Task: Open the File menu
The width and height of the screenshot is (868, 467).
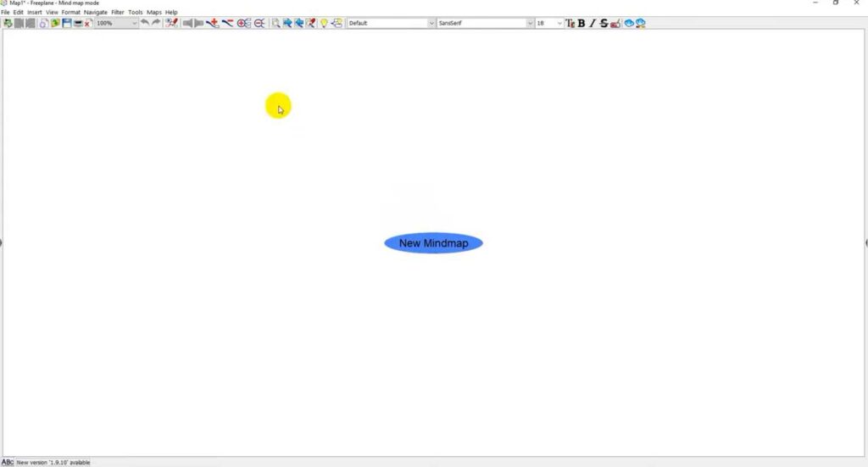Action: 5,12
